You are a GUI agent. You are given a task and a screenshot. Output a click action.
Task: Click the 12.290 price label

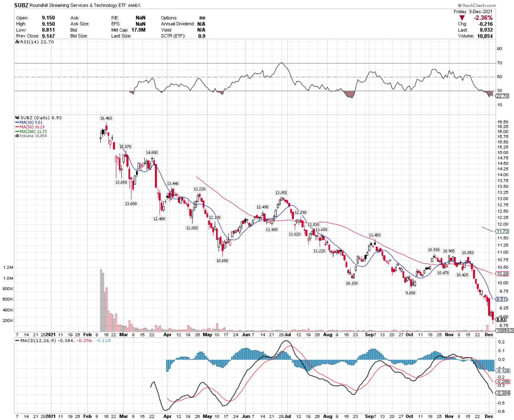coord(301,213)
